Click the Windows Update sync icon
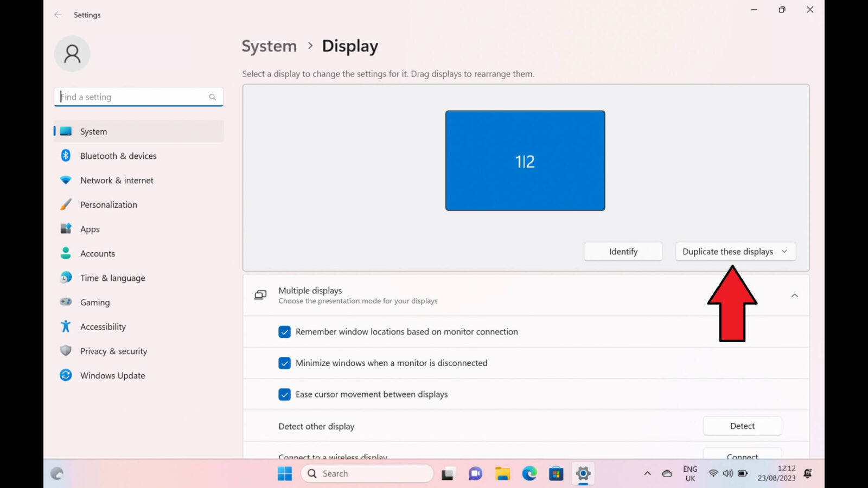Image resolution: width=868 pixels, height=488 pixels. [x=66, y=375]
